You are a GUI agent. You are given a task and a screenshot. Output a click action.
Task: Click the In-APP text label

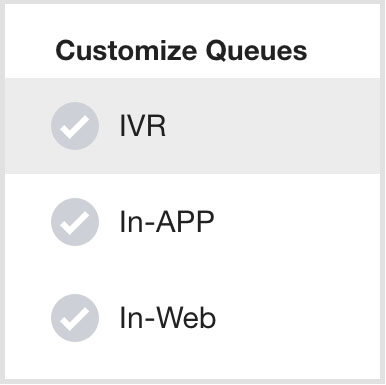[167, 222]
